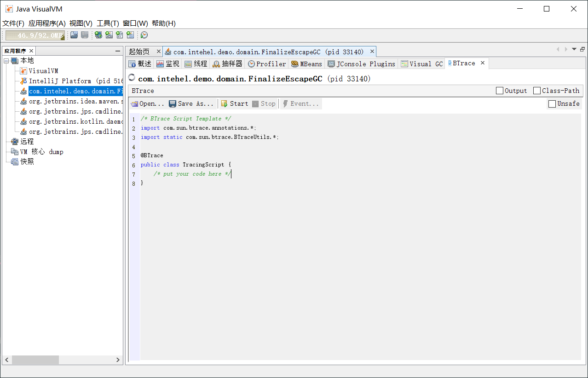588x378 pixels.
Task: Open the 工具(T) menu
Action: [108, 23]
